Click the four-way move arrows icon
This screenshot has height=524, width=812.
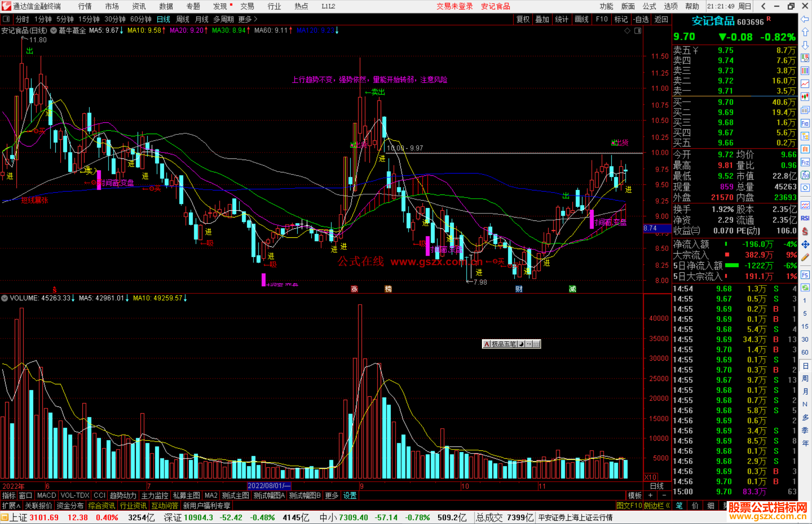(805, 245)
